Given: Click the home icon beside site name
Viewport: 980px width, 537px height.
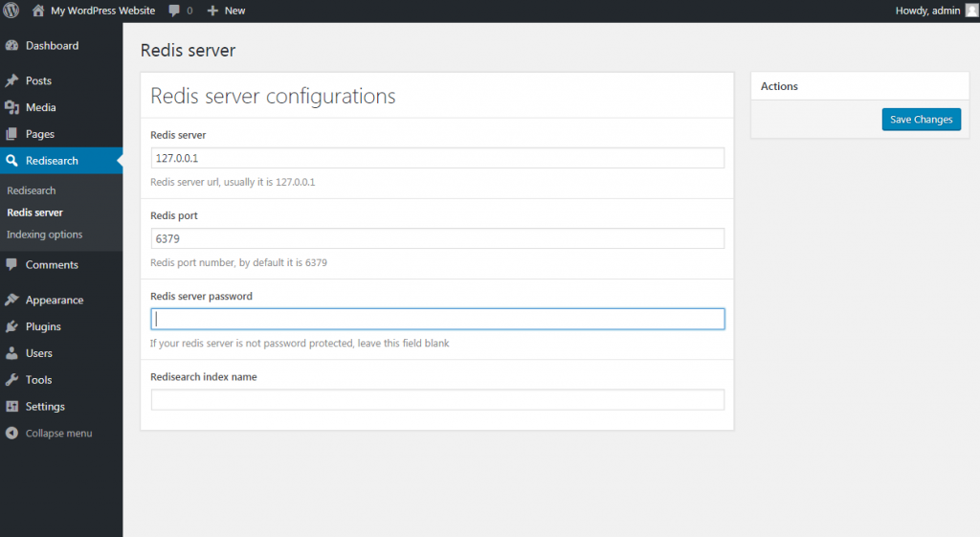Looking at the screenshot, I should click(38, 11).
